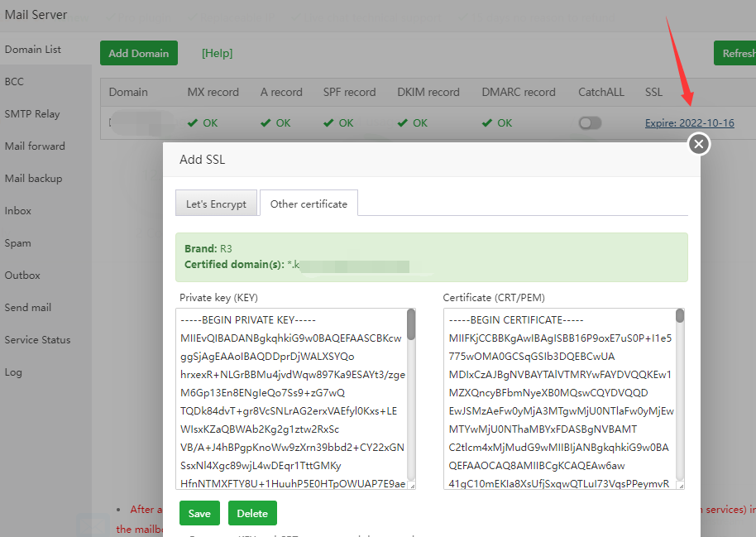
Task: Click inside the Private key text area
Action: [x=289, y=399]
